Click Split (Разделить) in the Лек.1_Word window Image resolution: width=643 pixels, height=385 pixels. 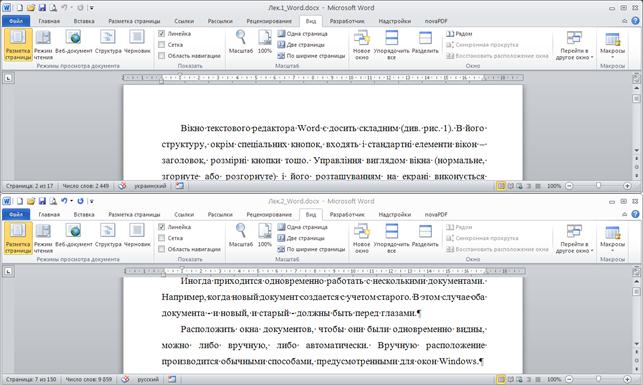tap(425, 42)
